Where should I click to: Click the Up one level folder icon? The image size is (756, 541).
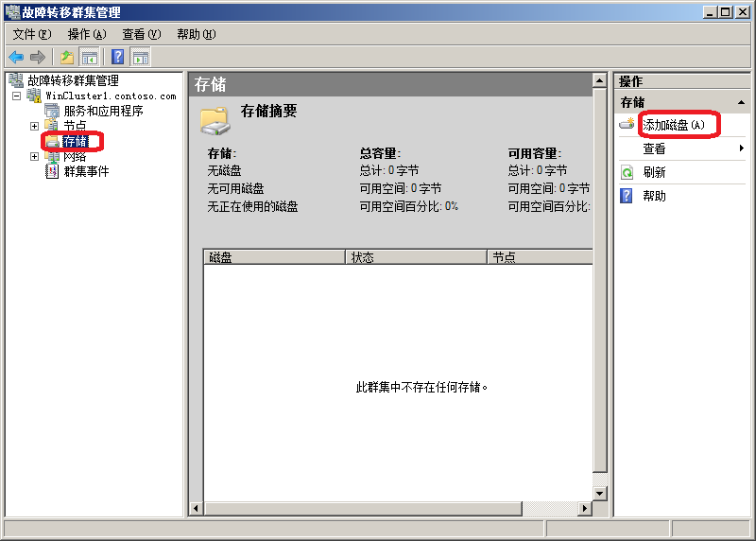point(67,57)
